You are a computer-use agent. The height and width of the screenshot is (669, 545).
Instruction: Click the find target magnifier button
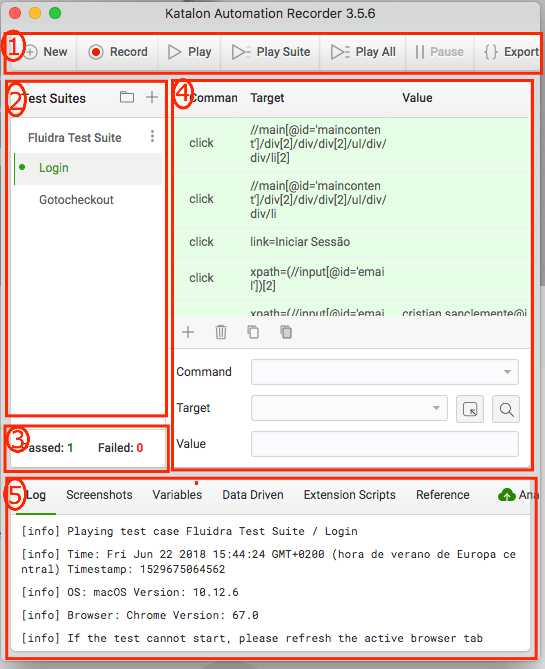tap(506, 409)
